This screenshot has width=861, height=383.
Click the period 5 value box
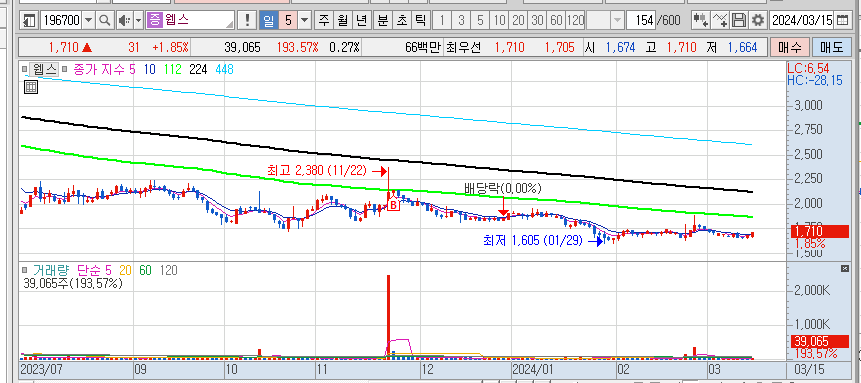click(288, 21)
